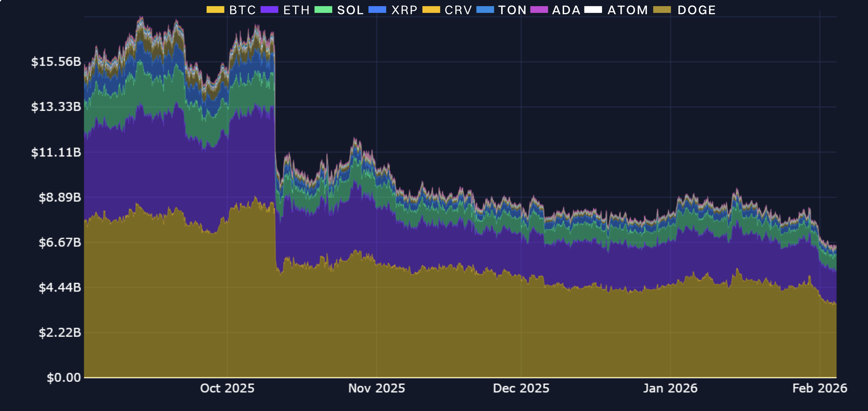
Task: Select the $8.89B axis value
Action: (60, 197)
